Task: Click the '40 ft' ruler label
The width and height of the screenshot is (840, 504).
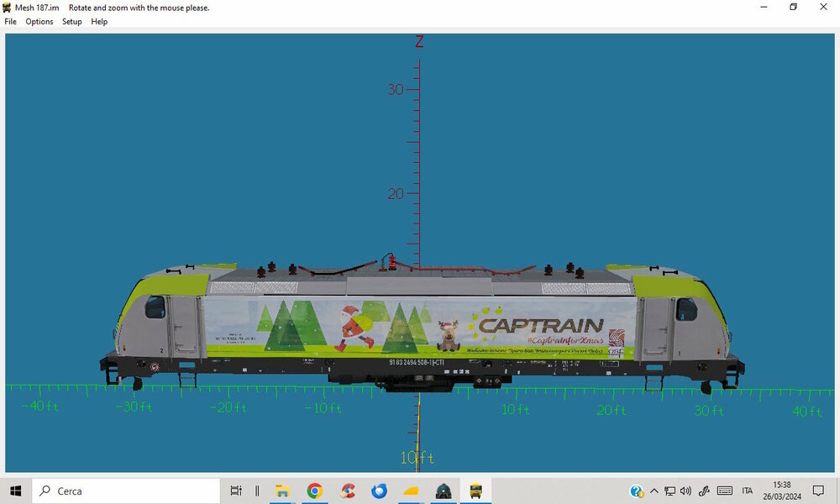Action: click(x=807, y=412)
